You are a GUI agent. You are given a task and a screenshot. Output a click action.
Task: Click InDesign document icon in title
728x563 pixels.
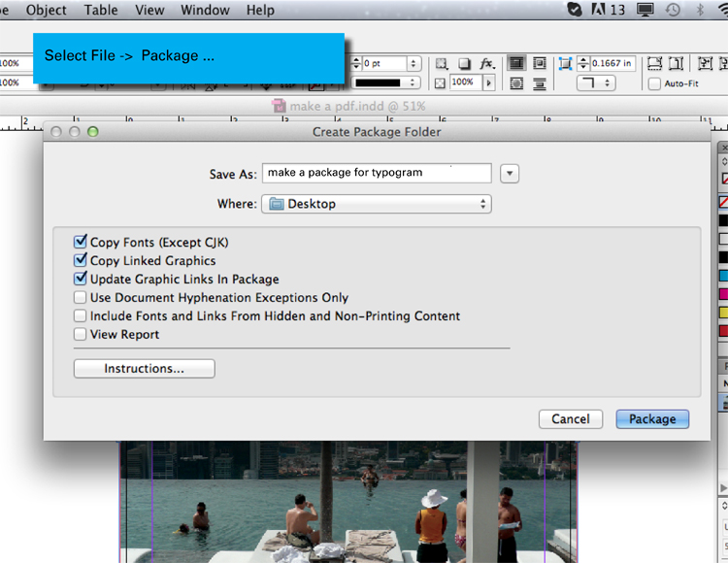pyautogui.click(x=279, y=106)
